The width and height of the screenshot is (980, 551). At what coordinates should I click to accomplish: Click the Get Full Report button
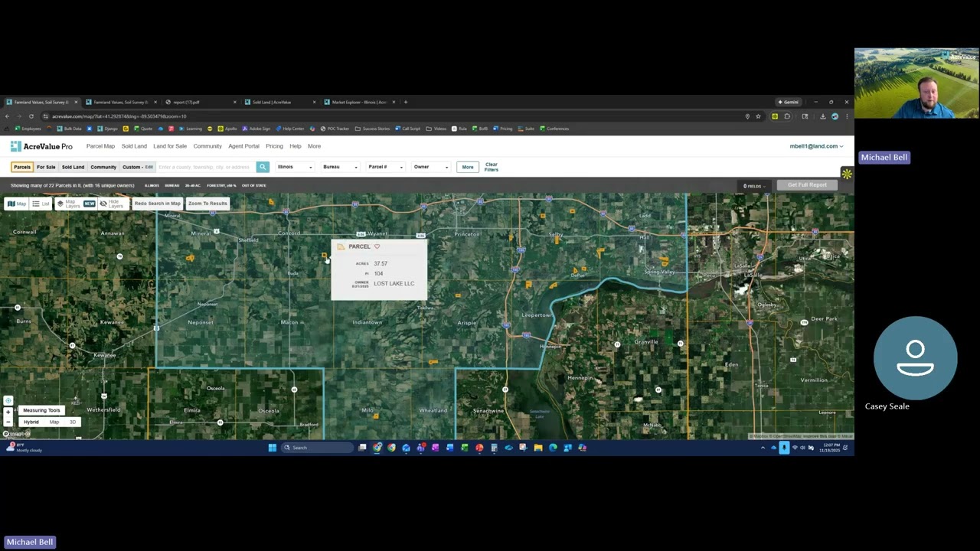tap(807, 185)
